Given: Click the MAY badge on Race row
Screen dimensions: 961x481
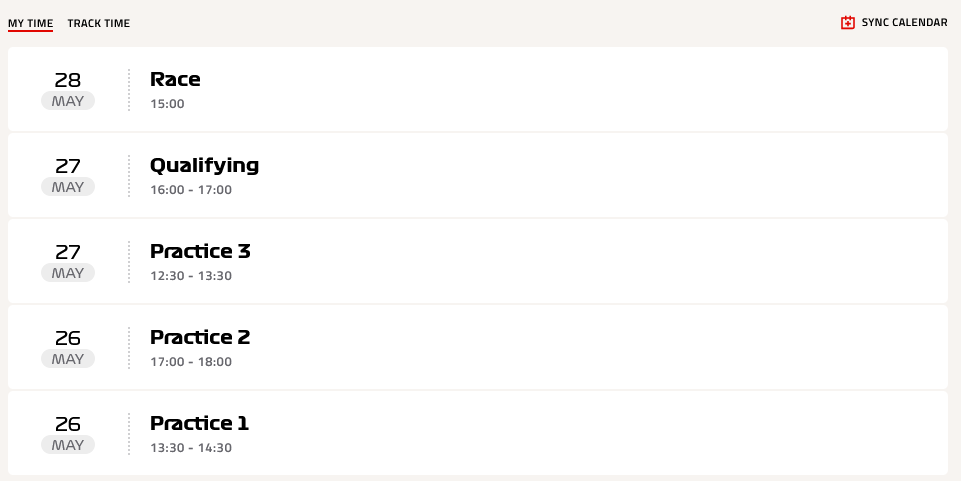Looking at the screenshot, I should [x=68, y=101].
